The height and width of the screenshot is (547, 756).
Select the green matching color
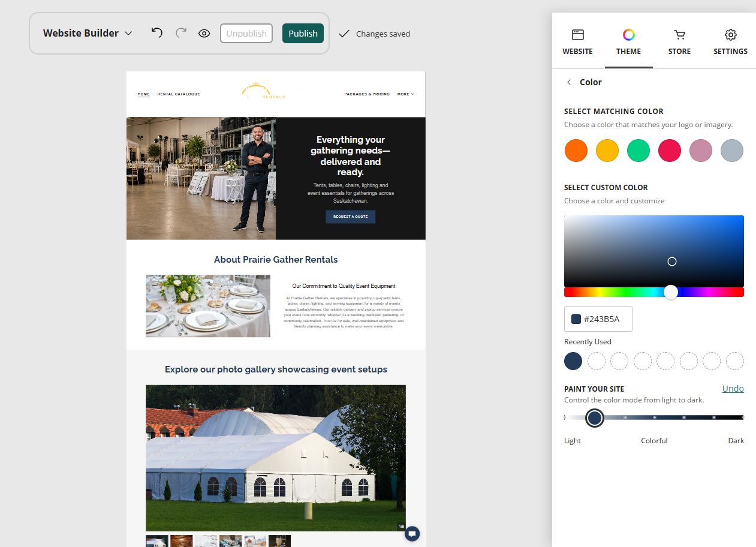[x=638, y=151]
